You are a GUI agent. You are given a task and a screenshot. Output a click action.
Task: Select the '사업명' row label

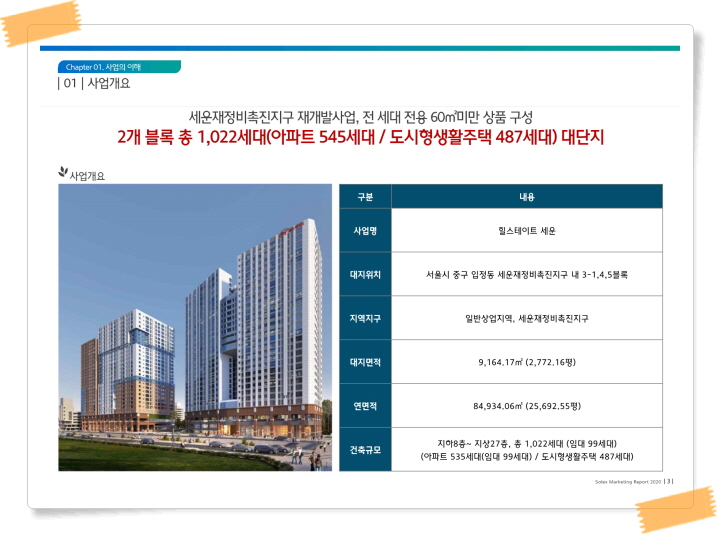(x=365, y=230)
